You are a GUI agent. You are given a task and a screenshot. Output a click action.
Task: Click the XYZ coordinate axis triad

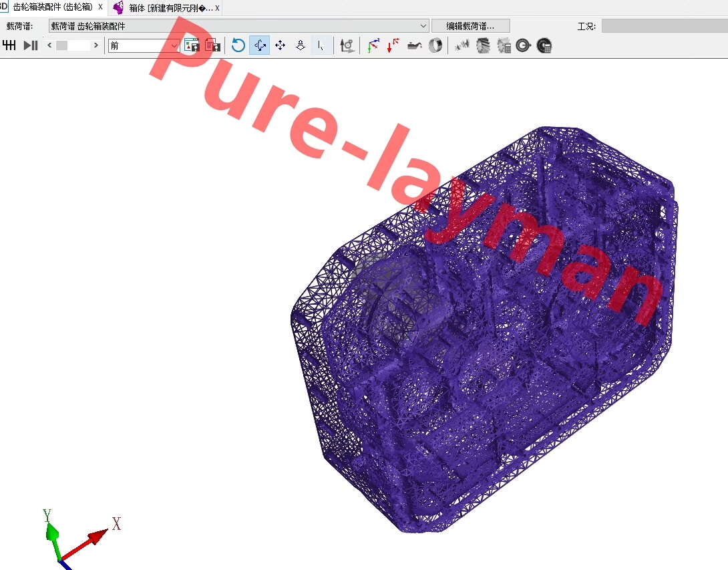[81, 539]
